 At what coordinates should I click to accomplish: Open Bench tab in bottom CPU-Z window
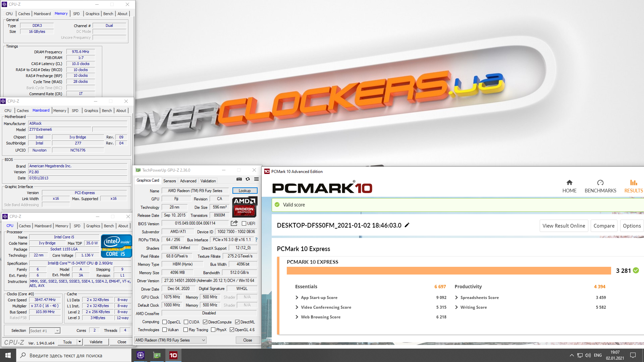pos(109,226)
